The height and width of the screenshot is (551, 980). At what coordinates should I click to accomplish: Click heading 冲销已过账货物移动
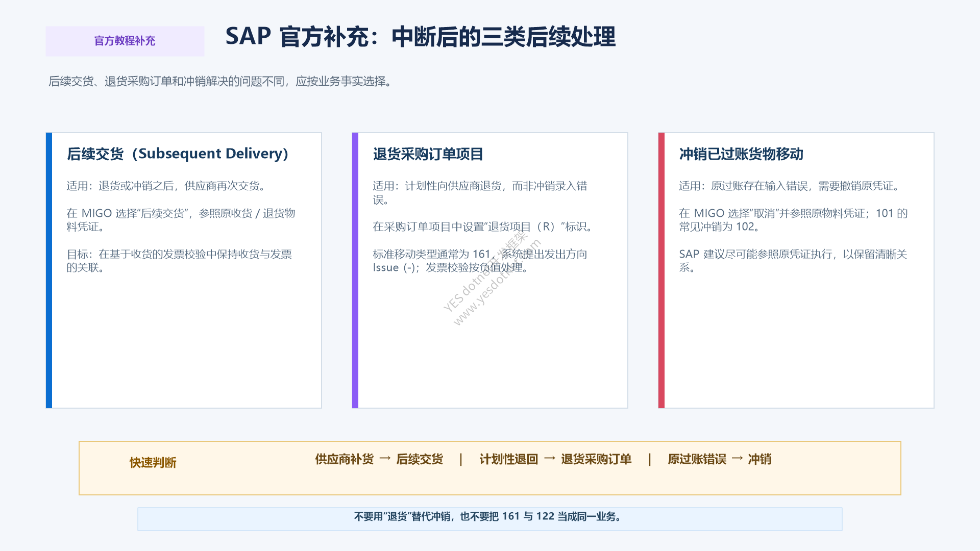tap(741, 154)
